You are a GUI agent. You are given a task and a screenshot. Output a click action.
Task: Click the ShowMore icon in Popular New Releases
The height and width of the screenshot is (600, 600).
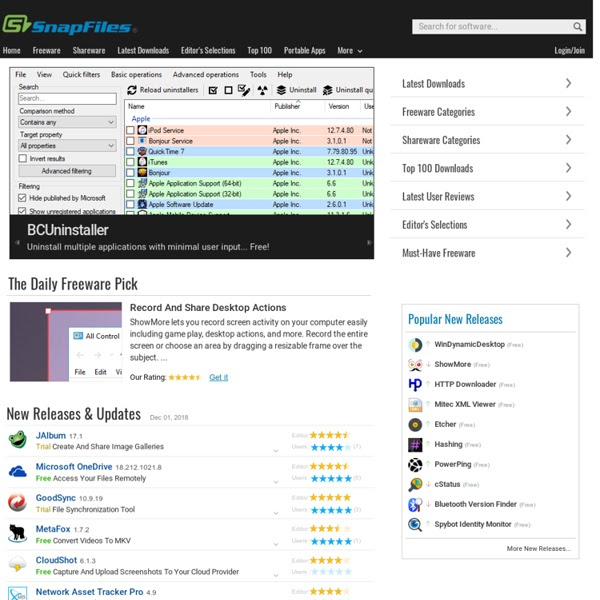415,365
